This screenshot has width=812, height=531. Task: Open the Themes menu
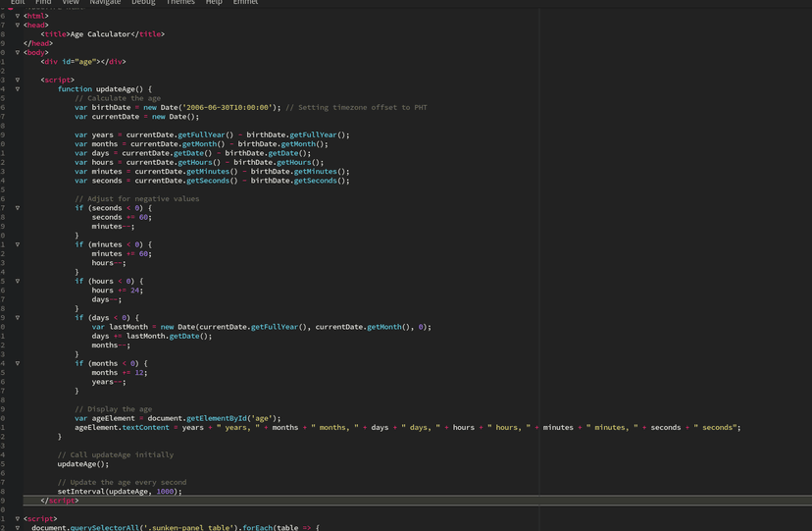(x=180, y=3)
